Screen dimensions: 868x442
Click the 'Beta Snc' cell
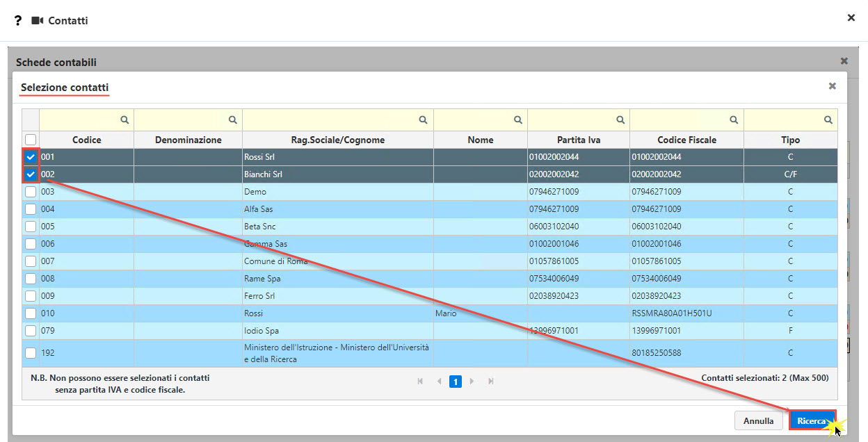[337, 227]
